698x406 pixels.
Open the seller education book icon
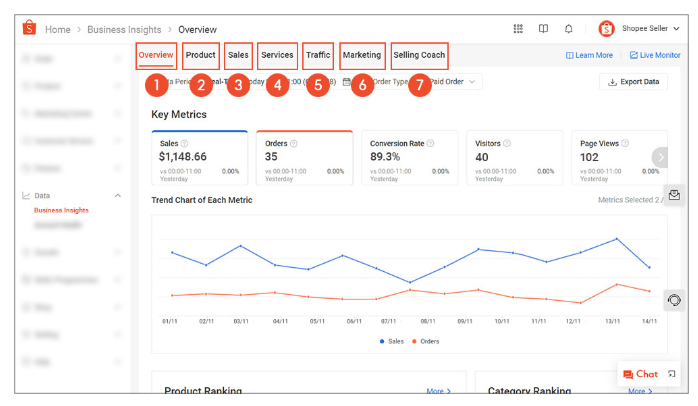pos(543,29)
